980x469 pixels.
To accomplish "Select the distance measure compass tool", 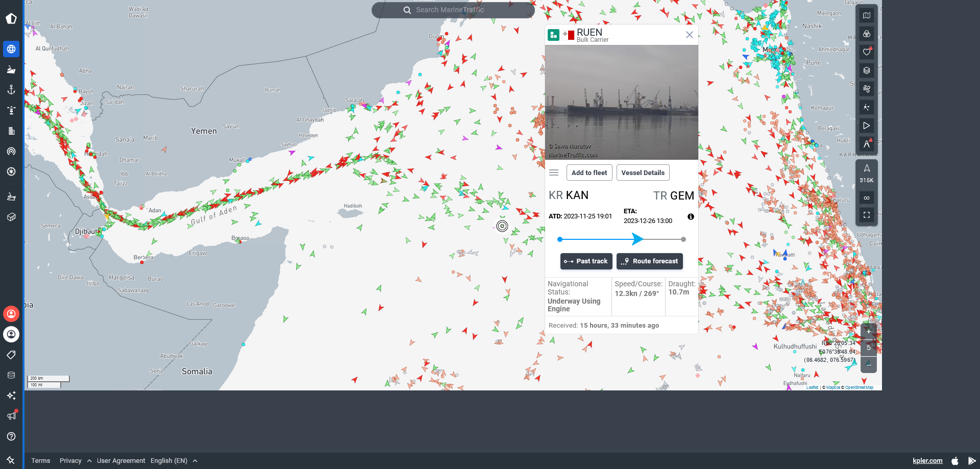I will (867, 144).
